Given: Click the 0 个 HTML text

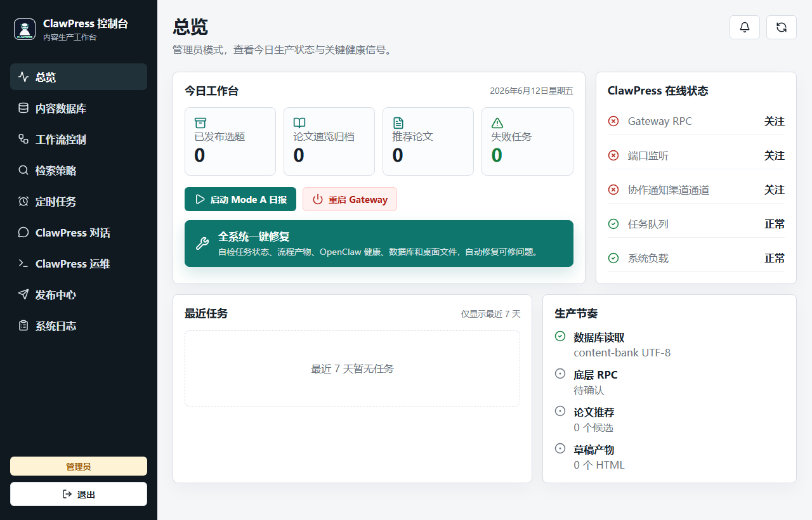Looking at the screenshot, I should click(x=599, y=465).
